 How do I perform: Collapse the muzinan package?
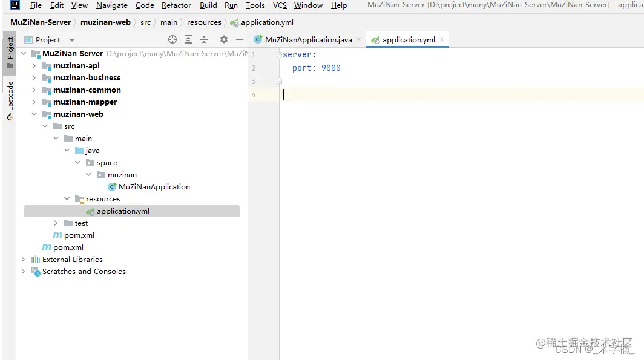pos(89,174)
